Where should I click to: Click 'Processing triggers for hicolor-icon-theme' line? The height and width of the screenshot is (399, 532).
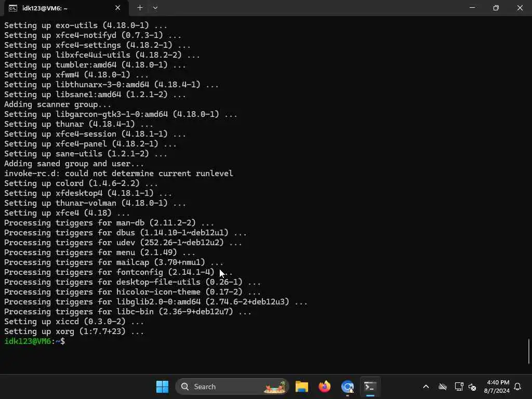[x=132, y=292]
